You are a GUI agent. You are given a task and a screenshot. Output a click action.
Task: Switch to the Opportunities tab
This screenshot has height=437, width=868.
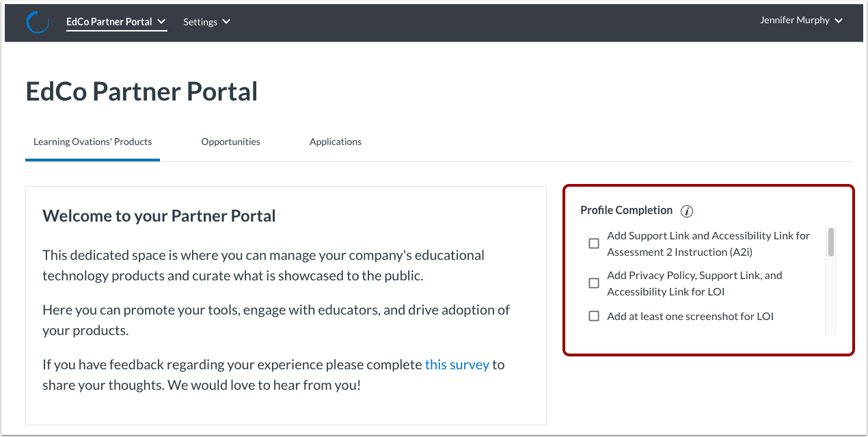coord(230,142)
